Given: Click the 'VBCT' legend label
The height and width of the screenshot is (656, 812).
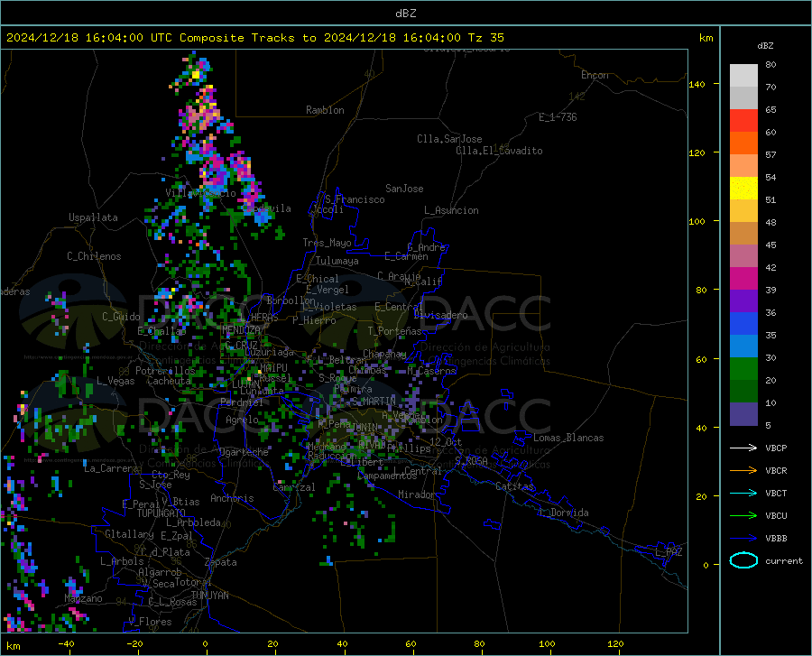Looking at the screenshot, I should [x=776, y=493].
